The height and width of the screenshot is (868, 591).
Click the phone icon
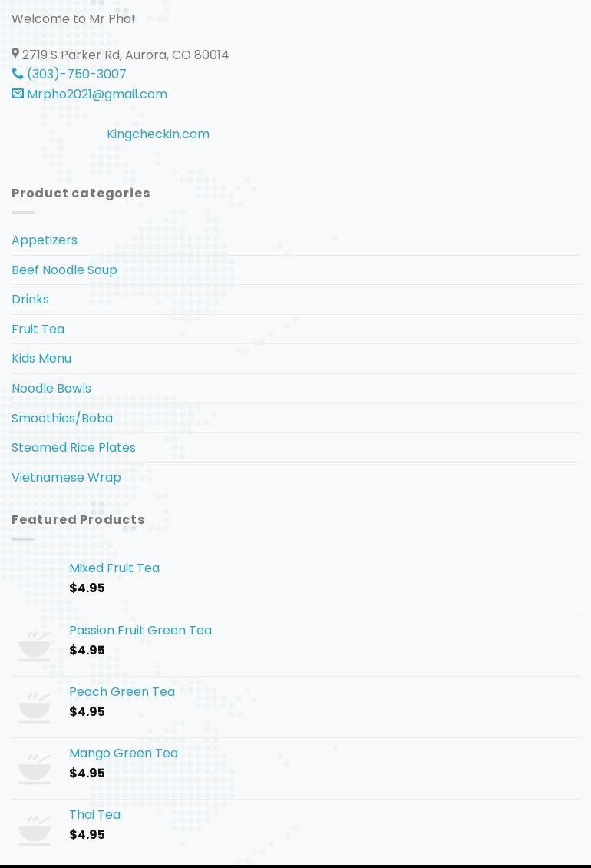coord(18,74)
